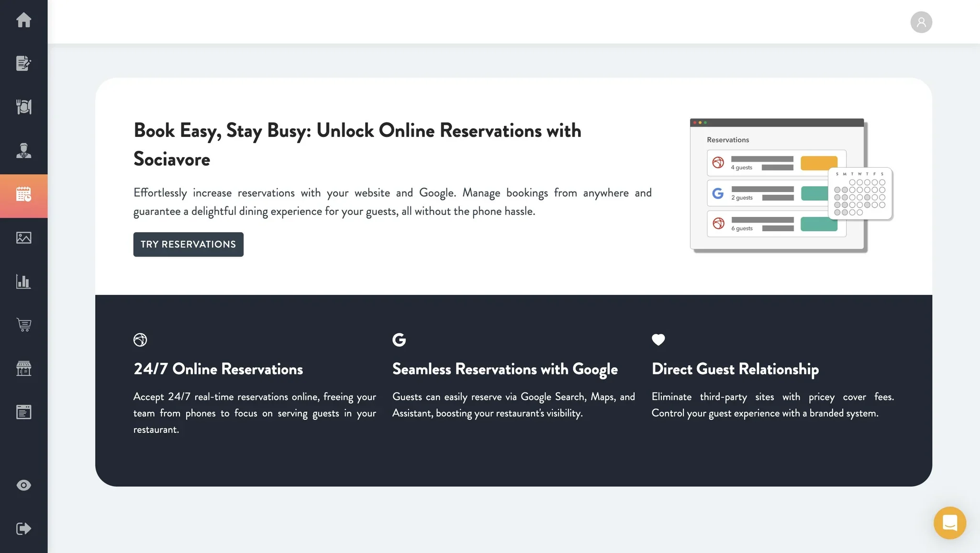Open the shopping cart icon in the sidebar
Screen dimensions: 980x553
[23, 325]
